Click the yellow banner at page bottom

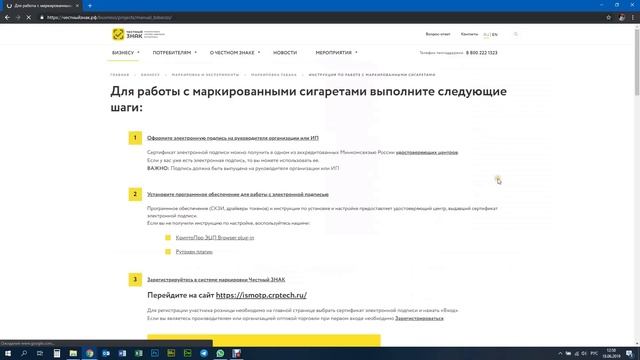[x=264, y=340]
